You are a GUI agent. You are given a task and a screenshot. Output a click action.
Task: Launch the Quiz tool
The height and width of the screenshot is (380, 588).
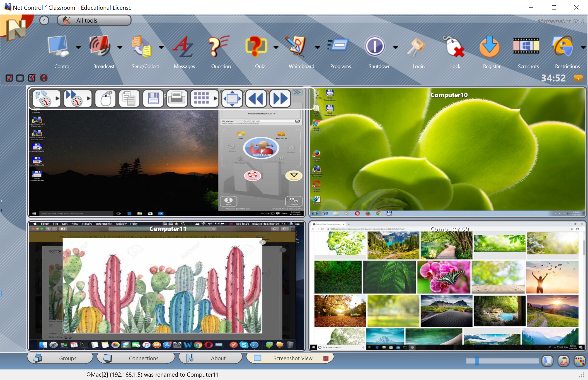tap(256, 46)
